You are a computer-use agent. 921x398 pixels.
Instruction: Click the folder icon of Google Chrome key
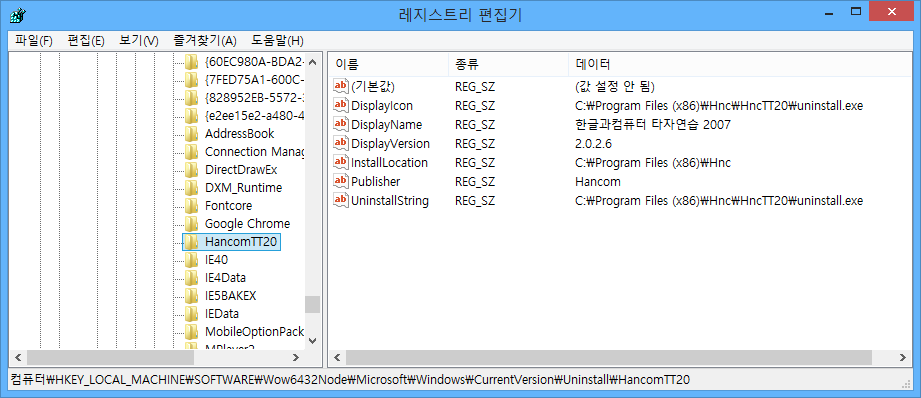pyautogui.click(x=191, y=224)
